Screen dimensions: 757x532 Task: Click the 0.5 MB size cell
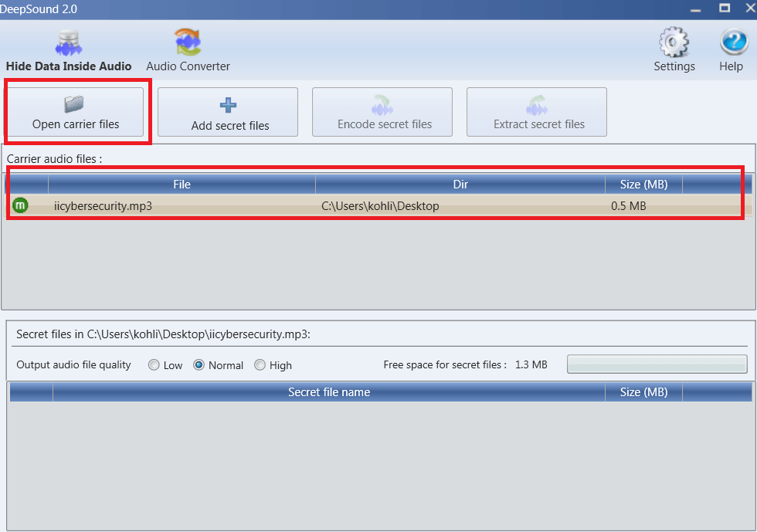(629, 206)
